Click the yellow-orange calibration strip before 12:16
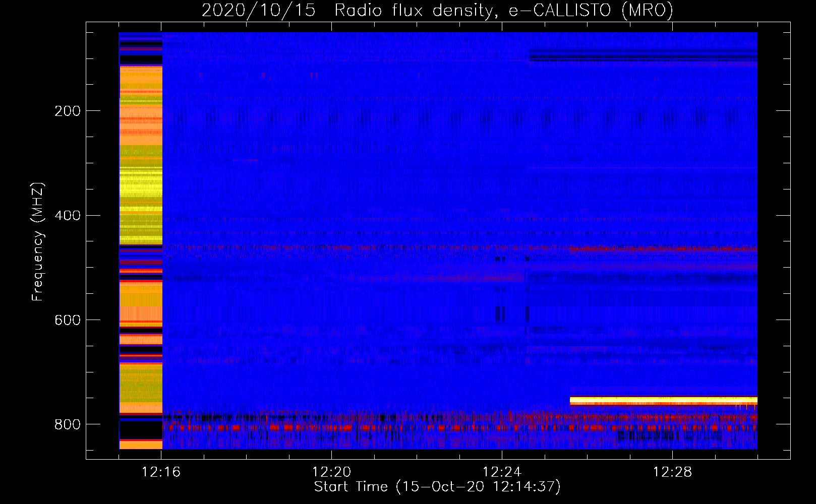Image resolution: width=816 pixels, height=504 pixels. point(141,240)
